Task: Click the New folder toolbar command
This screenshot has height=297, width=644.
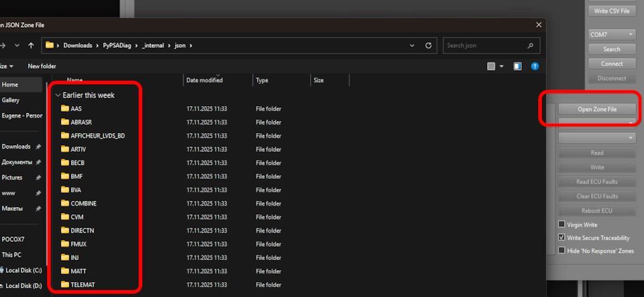Action: point(42,67)
